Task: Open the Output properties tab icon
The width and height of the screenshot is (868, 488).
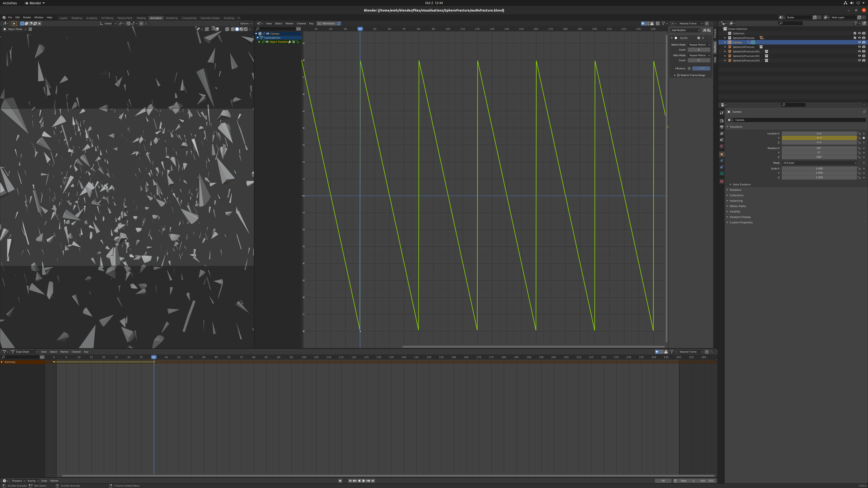Action: pyautogui.click(x=722, y=127)
